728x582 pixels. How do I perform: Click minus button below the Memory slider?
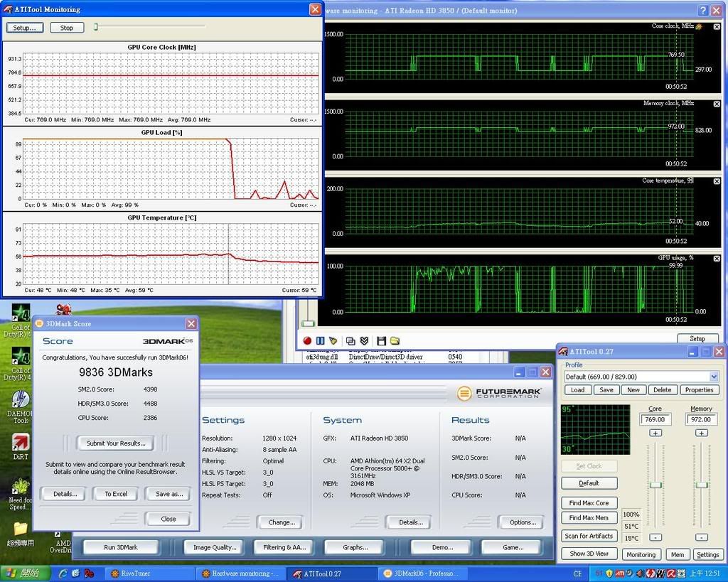[701, 537]
